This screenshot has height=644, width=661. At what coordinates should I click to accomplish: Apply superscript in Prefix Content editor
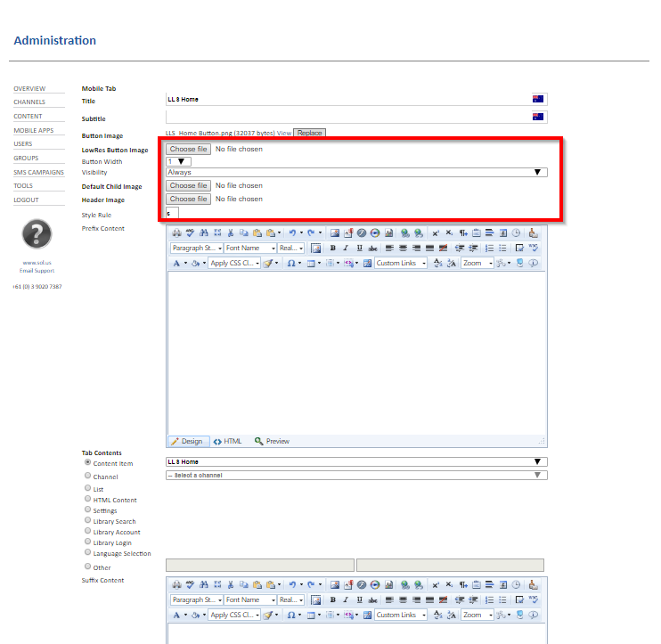click(436, 232)
